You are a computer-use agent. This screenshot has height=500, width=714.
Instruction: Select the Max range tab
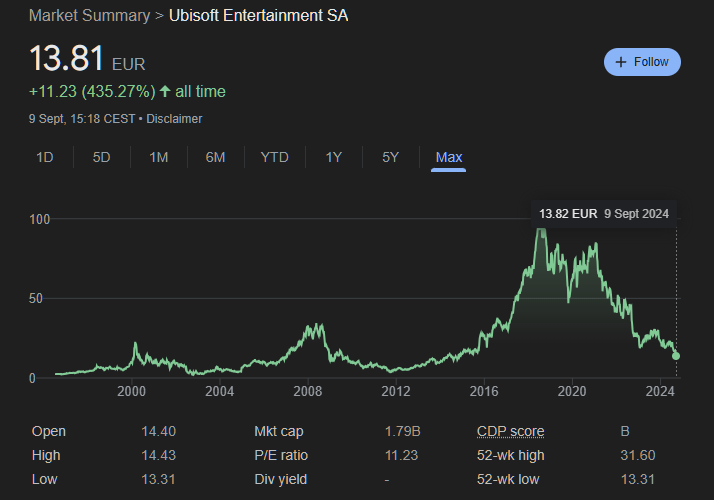click(449, 157)
